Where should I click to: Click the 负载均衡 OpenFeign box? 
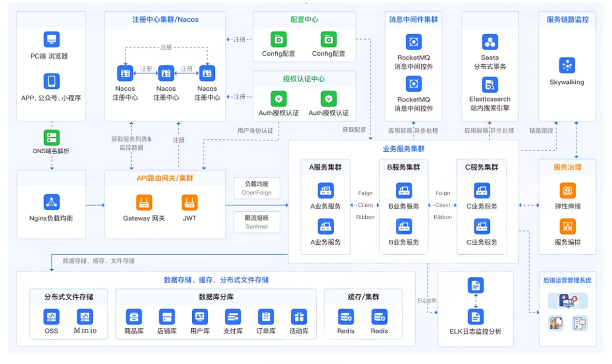(x=257, y=188)
